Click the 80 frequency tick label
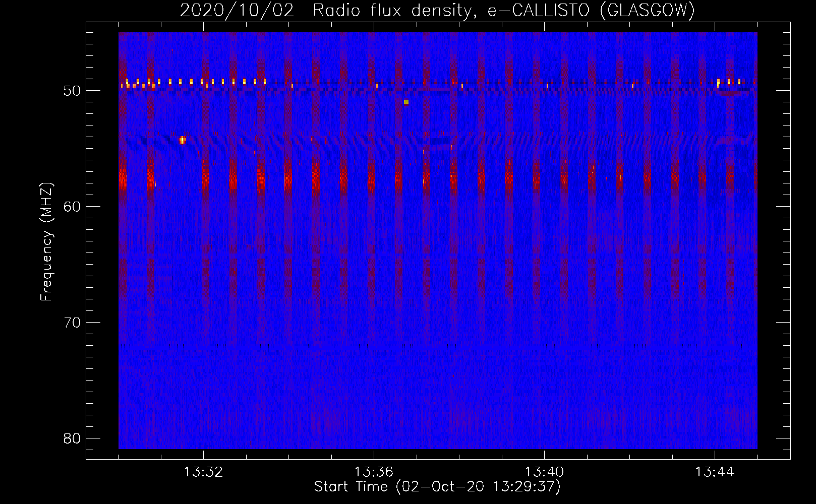The image size is (816, 504). (x=73, y=438)
